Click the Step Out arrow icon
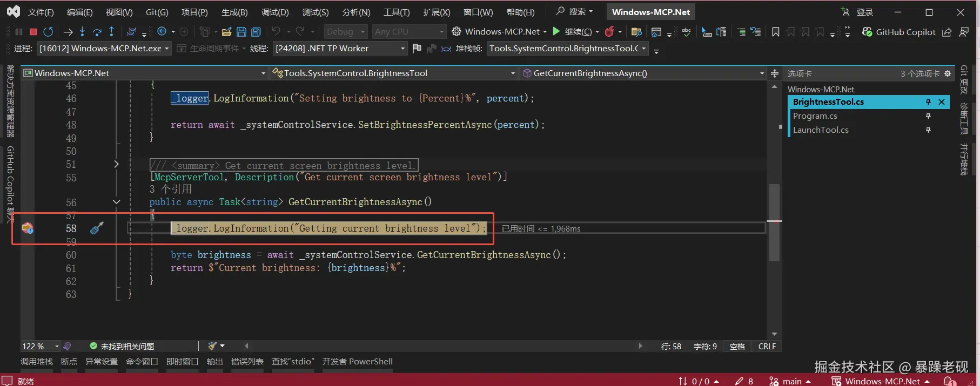980x386 pixels. 111,32
